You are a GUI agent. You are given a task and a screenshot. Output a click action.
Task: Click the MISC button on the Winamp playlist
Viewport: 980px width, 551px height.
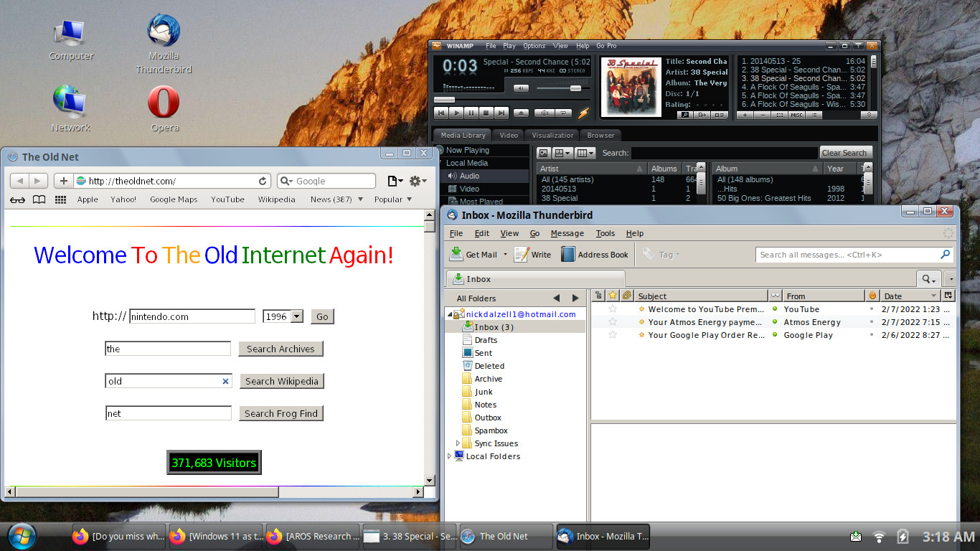pos(797,115)
